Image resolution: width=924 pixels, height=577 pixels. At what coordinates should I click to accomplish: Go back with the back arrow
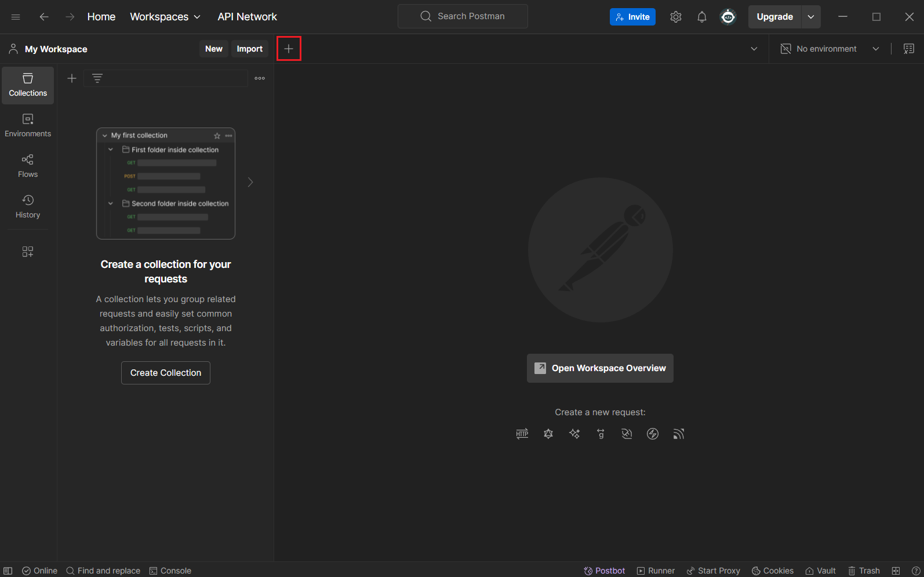[44, 17]
